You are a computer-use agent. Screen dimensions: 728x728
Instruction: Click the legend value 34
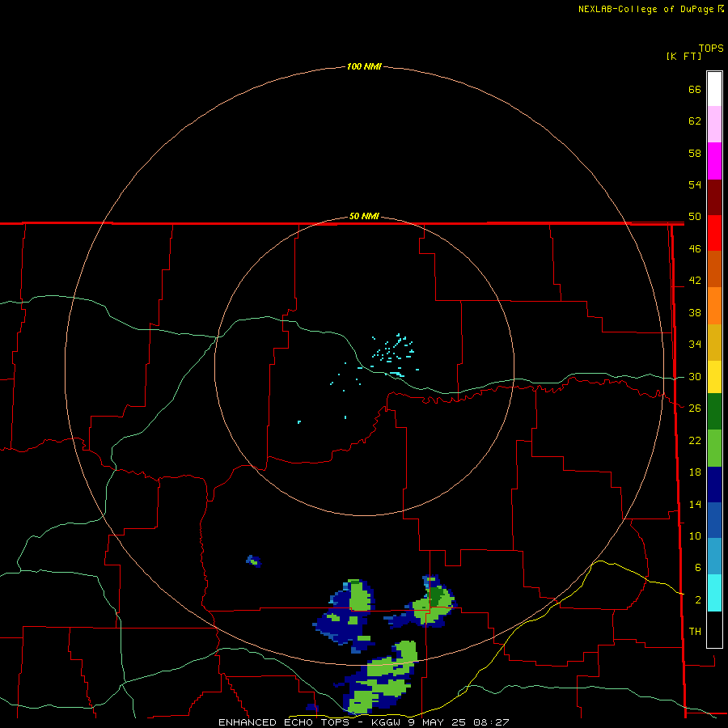(695, 345)
